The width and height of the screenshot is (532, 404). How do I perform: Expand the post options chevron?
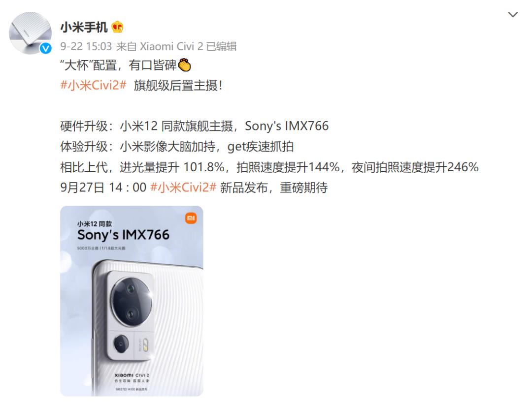pyautogui.click(x=513, y=15)
